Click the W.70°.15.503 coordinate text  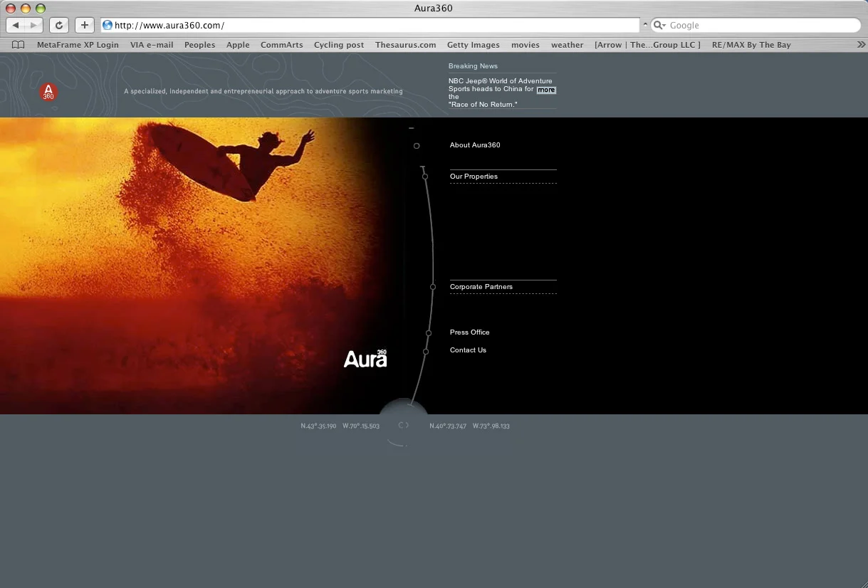click(x=361, y=426)
